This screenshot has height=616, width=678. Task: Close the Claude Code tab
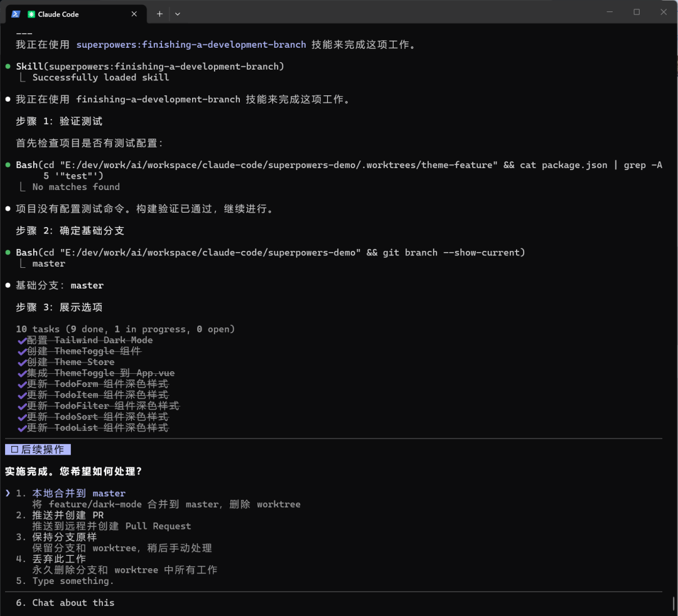click(x=134, y=14)
